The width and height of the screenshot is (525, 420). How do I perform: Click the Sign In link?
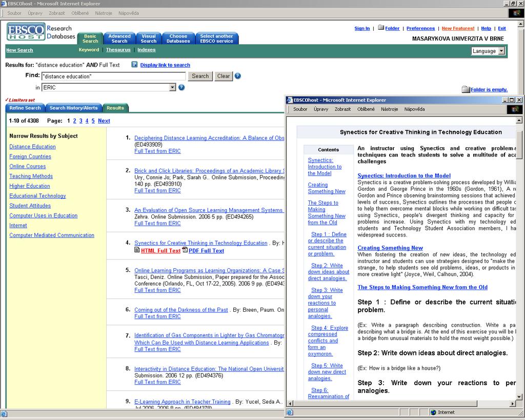pos(362,29)
